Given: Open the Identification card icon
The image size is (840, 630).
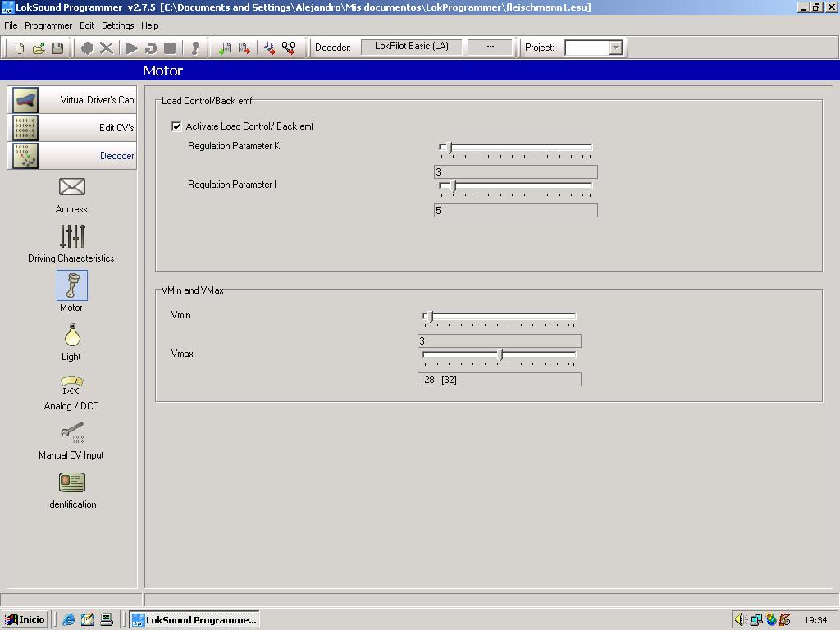Looking at the screenshot, I should (x=72, y=482).
